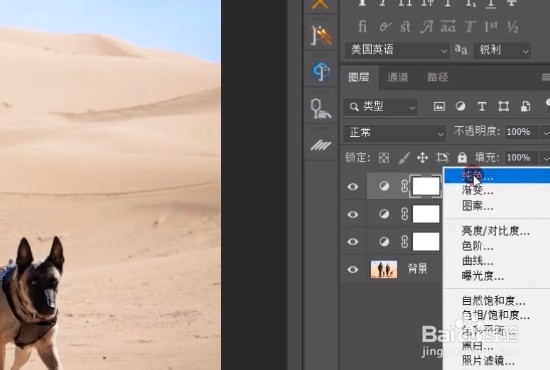
Task: Choose 渐变... from the menu
Action: click(x=497, y=190)
